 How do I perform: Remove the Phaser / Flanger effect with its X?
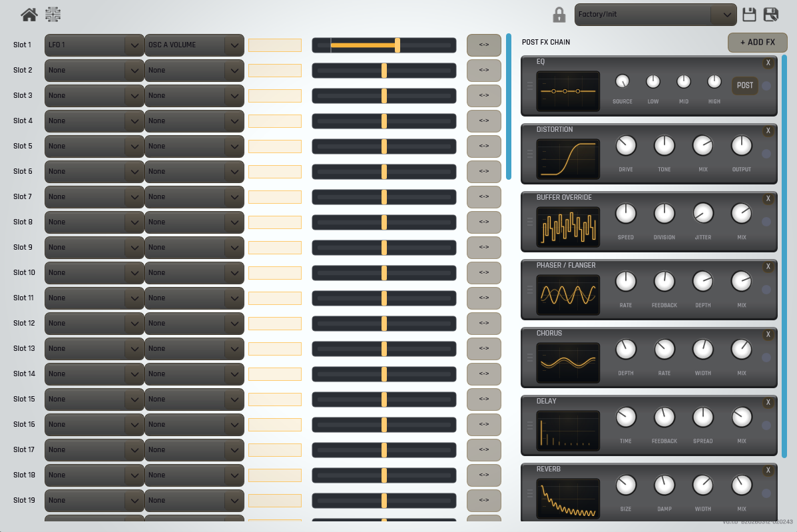[768, 266]
